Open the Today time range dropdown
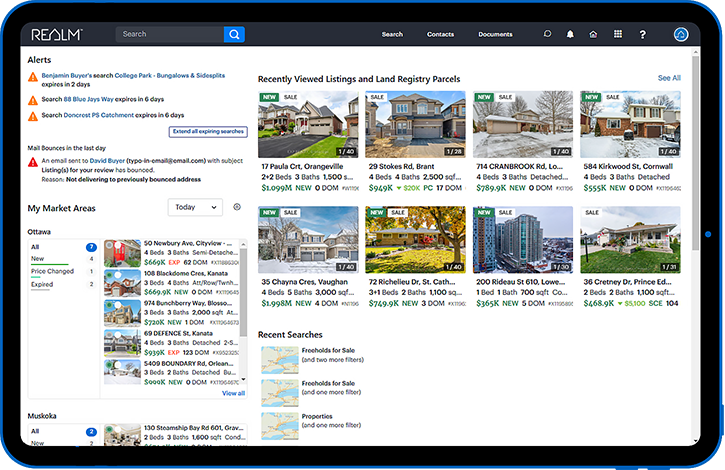725x470 pixels. click(x=195, y=207)
